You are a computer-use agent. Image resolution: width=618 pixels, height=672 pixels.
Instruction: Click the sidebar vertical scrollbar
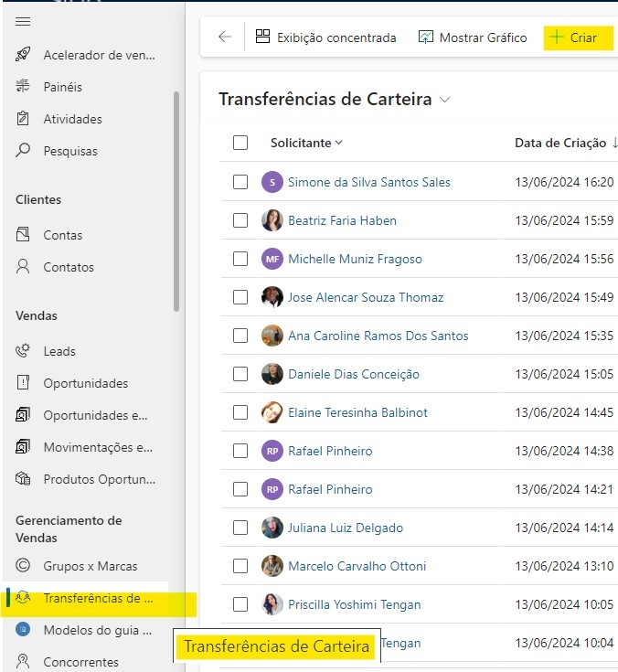176,201
